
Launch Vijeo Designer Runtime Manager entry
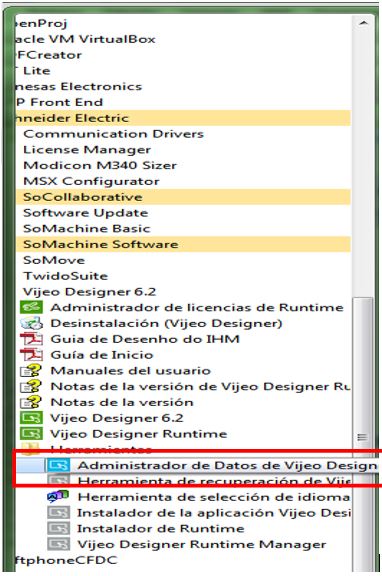[202, 544]
